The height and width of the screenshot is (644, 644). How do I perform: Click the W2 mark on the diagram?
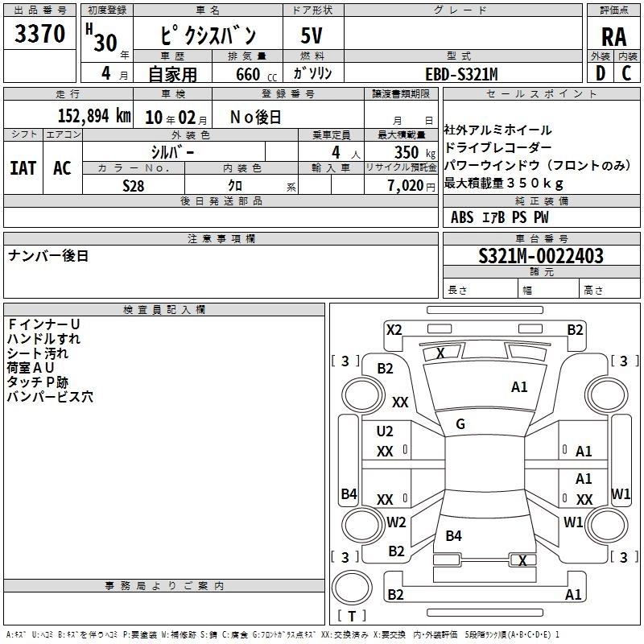point(396,522)
